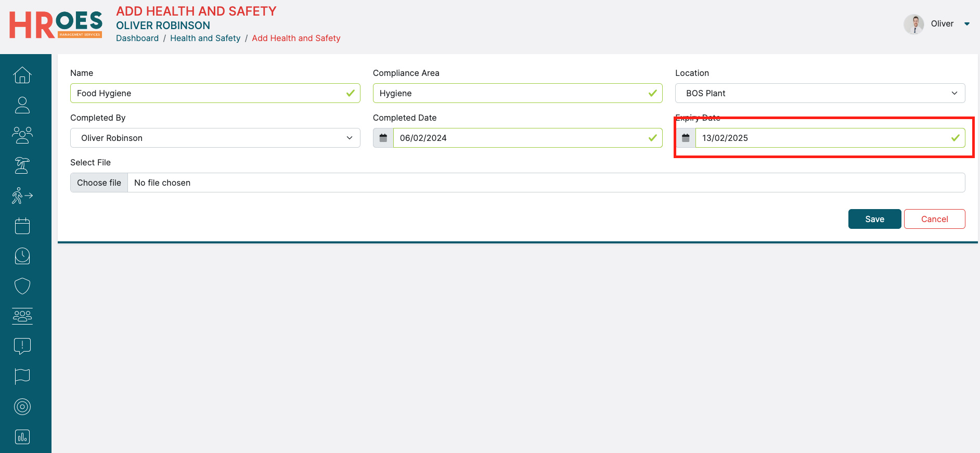Click the Choose file button
The width and height of the screenshot is (980, 453).
99,183
